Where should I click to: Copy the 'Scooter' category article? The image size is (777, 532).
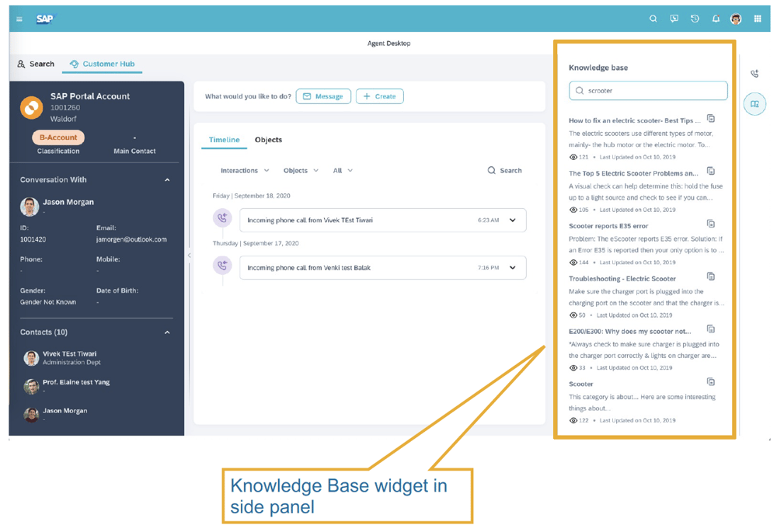click(x=711, y=382)
